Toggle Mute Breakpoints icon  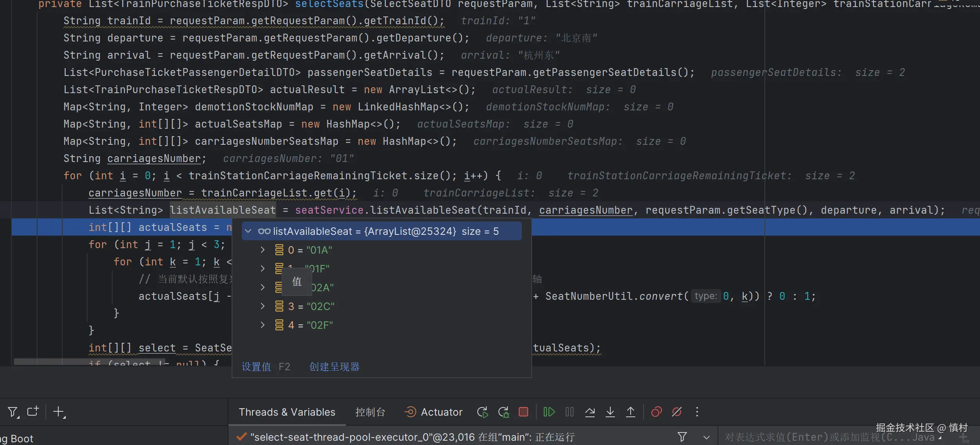pyautogui.click(x=676, y=412)
